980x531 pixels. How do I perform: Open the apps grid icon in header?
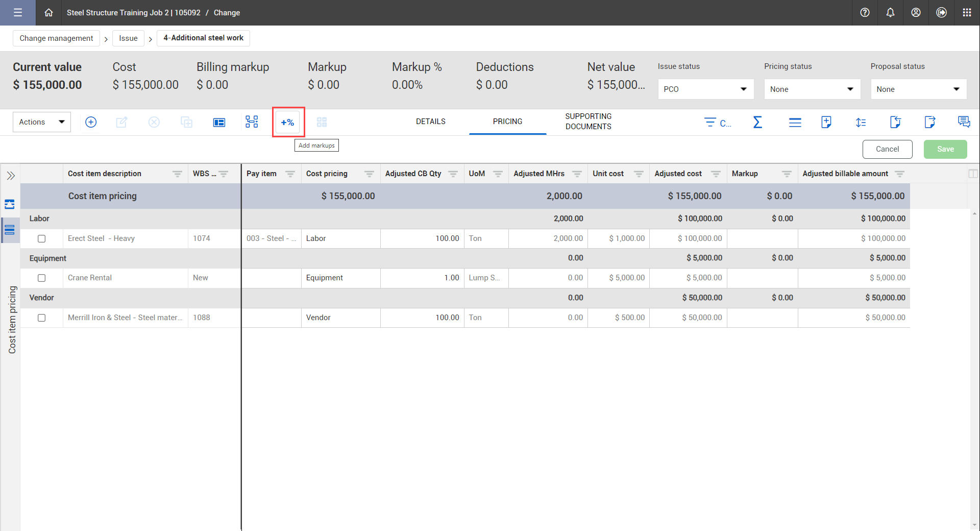tap(967, 13)
